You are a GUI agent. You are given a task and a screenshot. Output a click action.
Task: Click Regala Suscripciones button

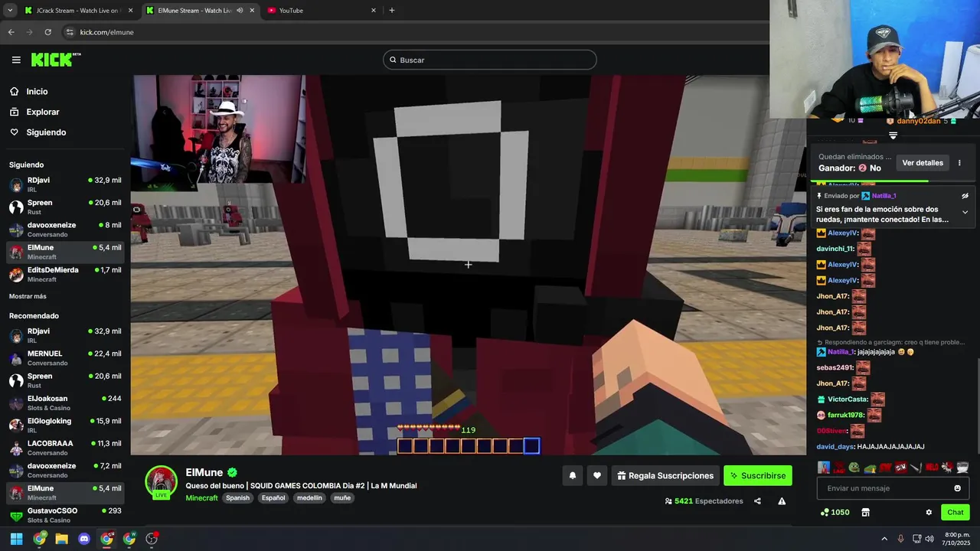click(665, 475)
